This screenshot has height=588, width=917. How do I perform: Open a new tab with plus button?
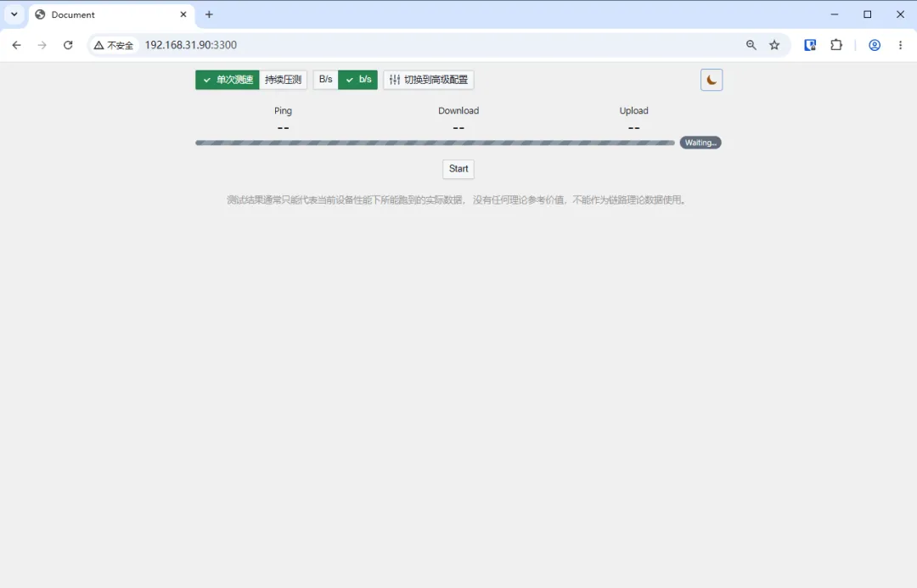coord(209,14)
